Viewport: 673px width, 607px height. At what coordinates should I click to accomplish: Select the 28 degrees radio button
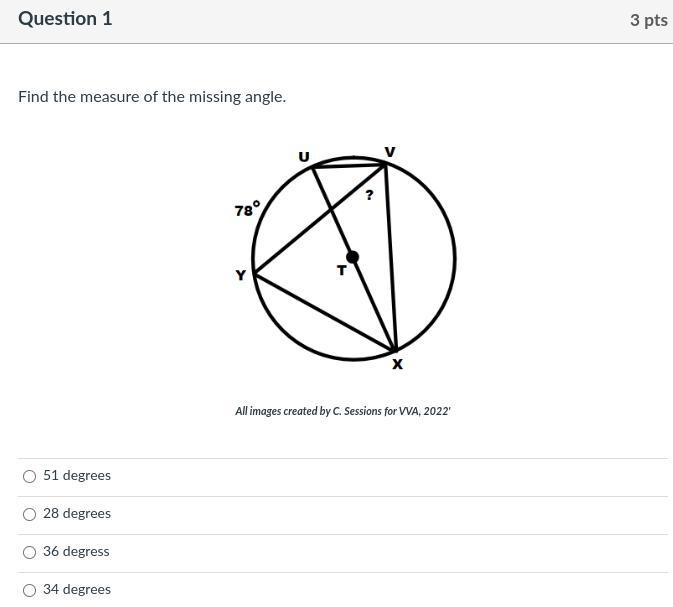pyautogui.click(x=29, y=514)
